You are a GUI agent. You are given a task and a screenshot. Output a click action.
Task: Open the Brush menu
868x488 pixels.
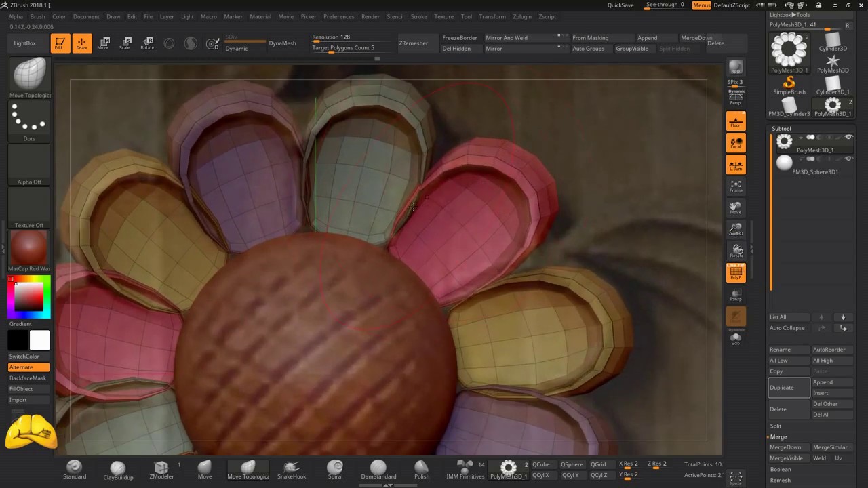coord(37,16)
